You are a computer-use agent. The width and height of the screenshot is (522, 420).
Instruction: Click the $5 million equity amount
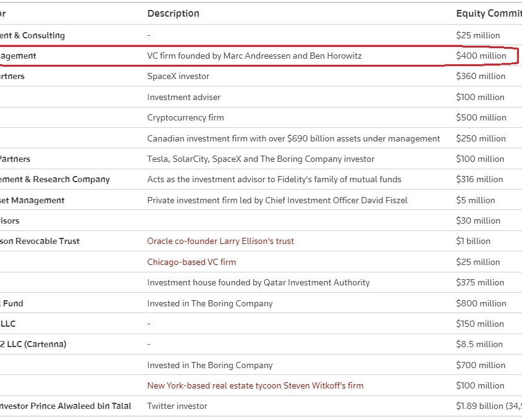tap(476, 200)
